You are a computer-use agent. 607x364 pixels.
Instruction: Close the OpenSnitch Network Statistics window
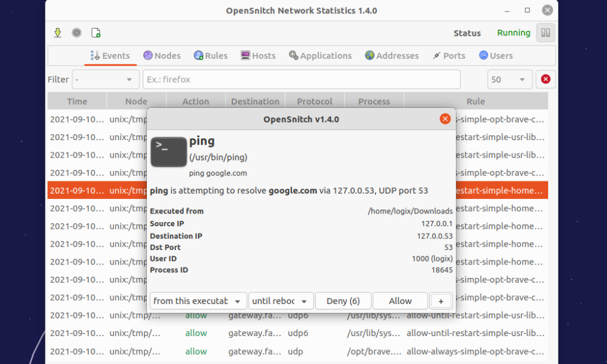pos(548,10)
